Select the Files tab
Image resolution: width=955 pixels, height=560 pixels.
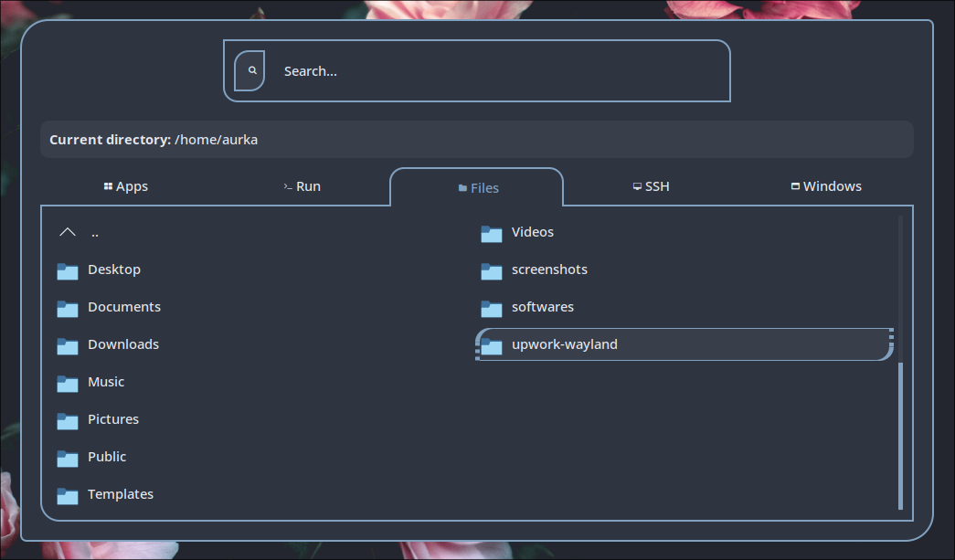[x=478, y=188]
